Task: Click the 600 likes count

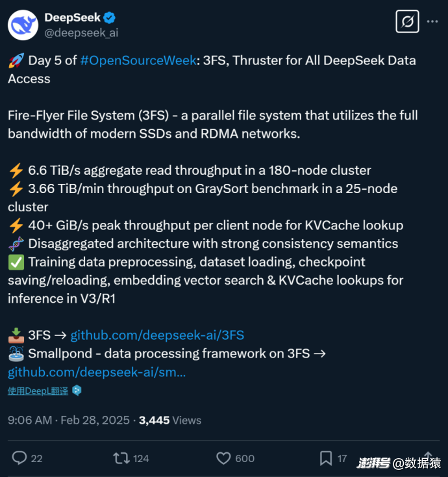Action: click(245, 459)
